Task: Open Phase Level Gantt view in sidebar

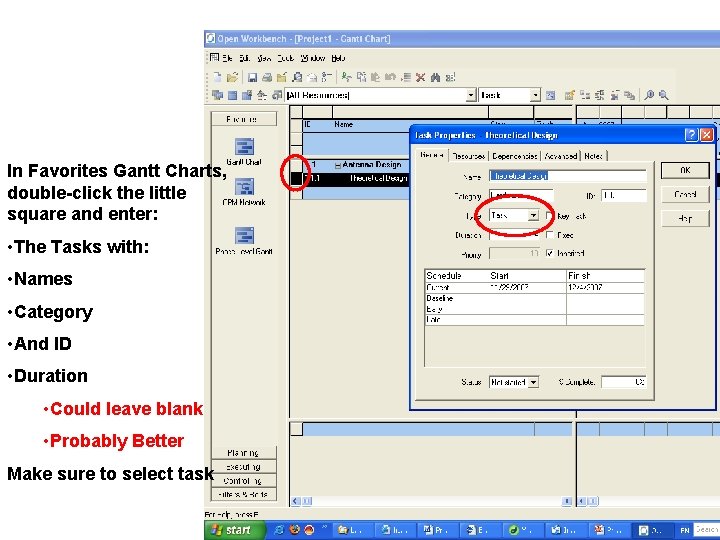Action: [244, 241]
